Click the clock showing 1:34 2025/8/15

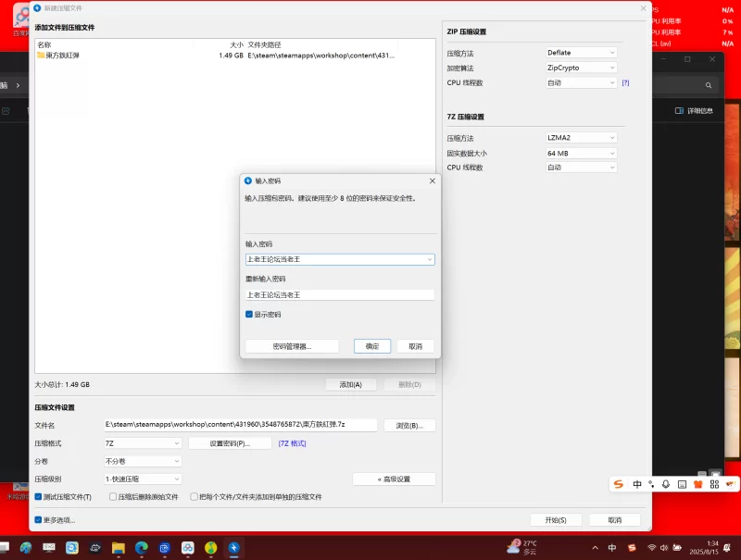704,547
